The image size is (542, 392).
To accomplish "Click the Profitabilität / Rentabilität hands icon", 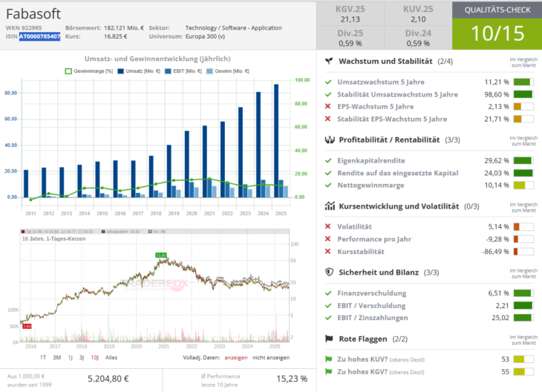I will point(330,140).
